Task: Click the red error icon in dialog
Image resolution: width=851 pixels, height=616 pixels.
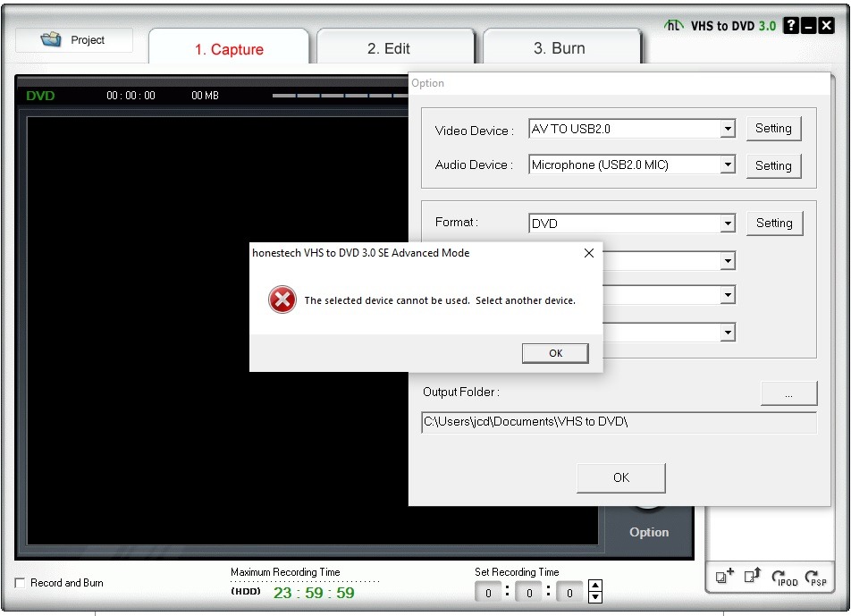Action: pyautogui.click(x=282, y=300)
